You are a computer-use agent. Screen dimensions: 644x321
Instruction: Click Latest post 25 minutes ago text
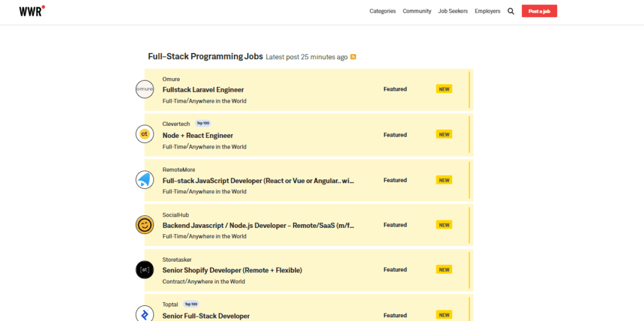tap(307, 57)
